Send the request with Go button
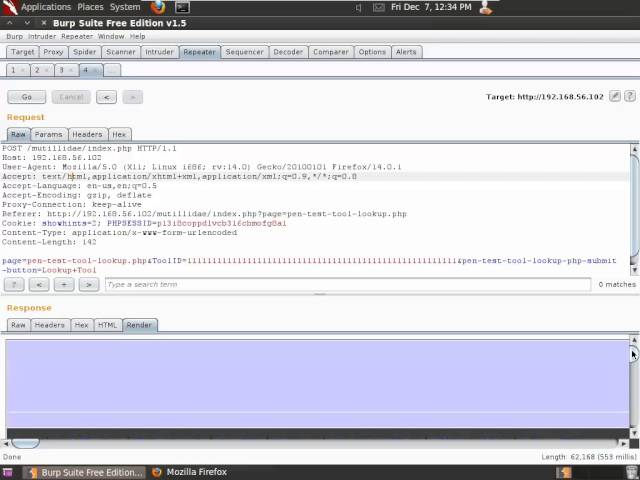Viewport: 640px width, 480px height. coord(27,97)
